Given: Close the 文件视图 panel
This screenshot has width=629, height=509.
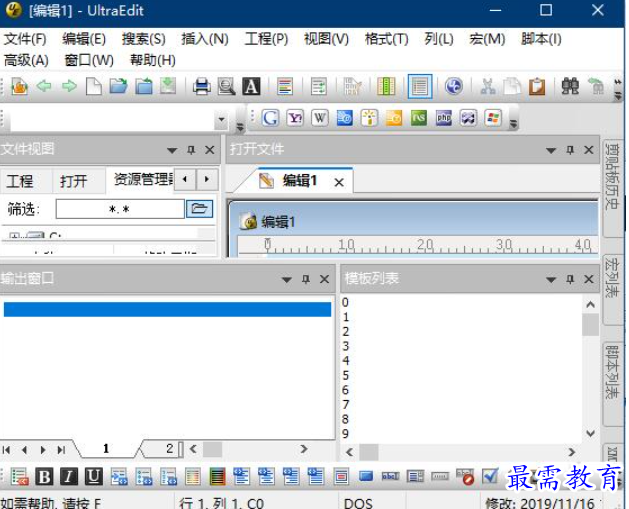Looking at the screenshot, I should pos(209,150).
